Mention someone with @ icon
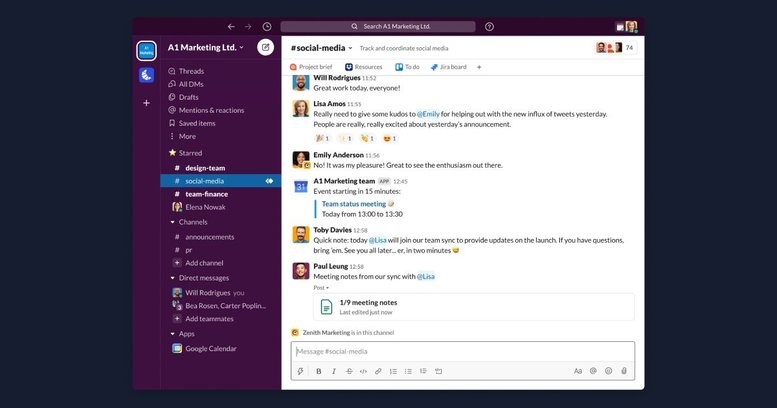 pyautogui.click(x=593, y=371)
